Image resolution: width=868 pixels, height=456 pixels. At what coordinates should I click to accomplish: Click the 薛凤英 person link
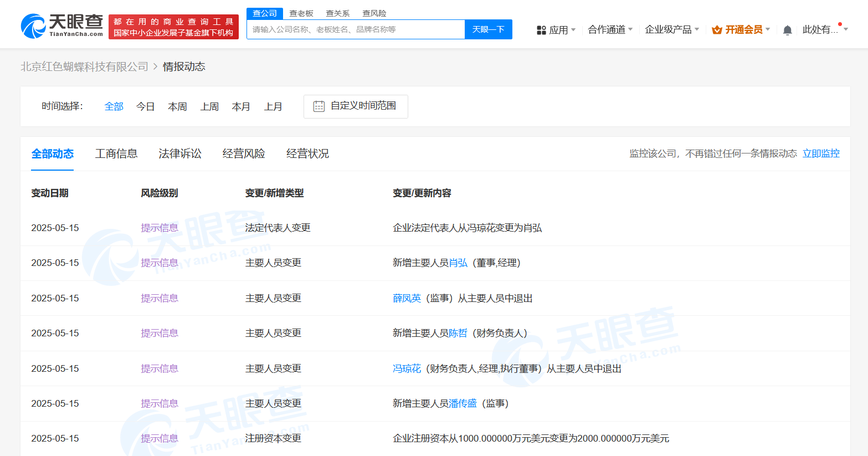pos(407,298)
